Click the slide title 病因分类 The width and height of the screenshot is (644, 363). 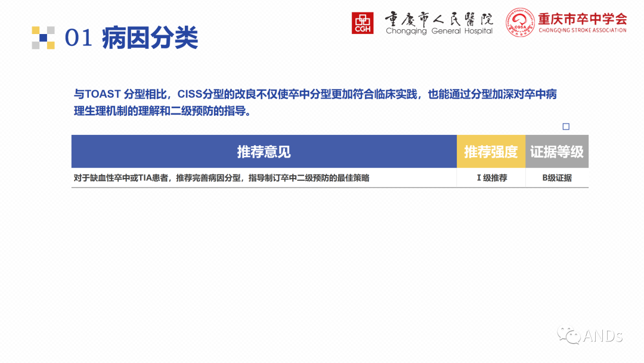150,38
